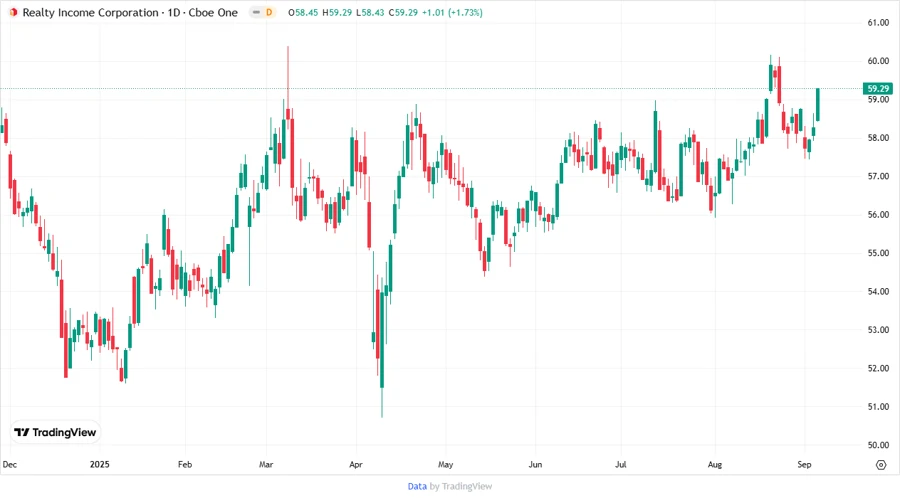Open the 'by TradingView' link
Viewport: 900px width, 498px height.
tap(461, 487)
